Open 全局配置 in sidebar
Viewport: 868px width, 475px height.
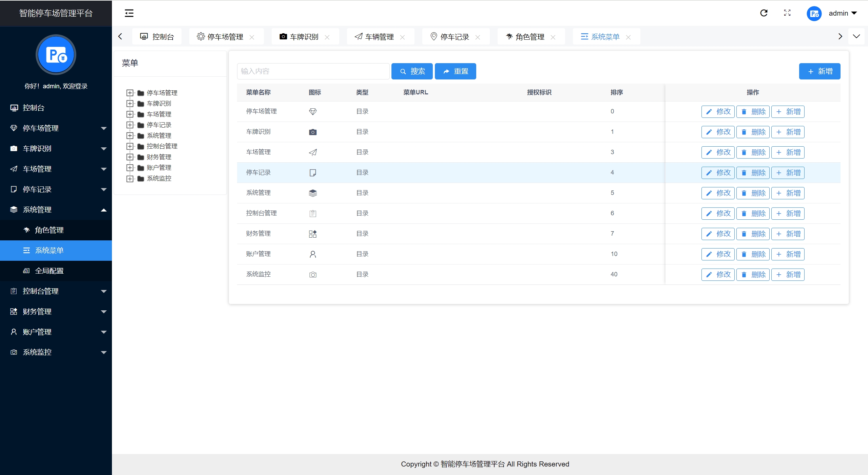point(49,271)
